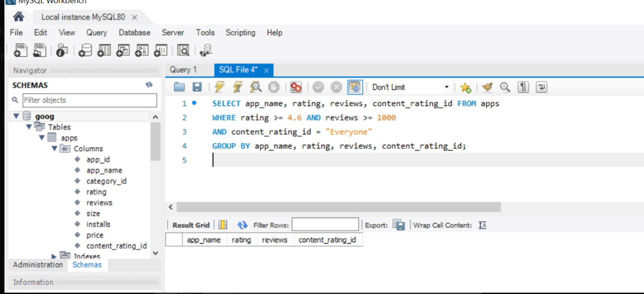This screenshot has width=644, height=294.
Task: Create a new SQL tab icon
Action: pos(20,50)
